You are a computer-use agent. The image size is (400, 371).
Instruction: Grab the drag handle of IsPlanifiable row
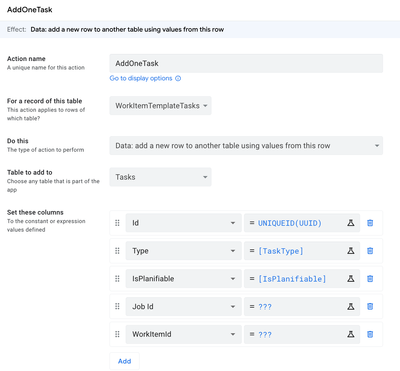[117, 279]
